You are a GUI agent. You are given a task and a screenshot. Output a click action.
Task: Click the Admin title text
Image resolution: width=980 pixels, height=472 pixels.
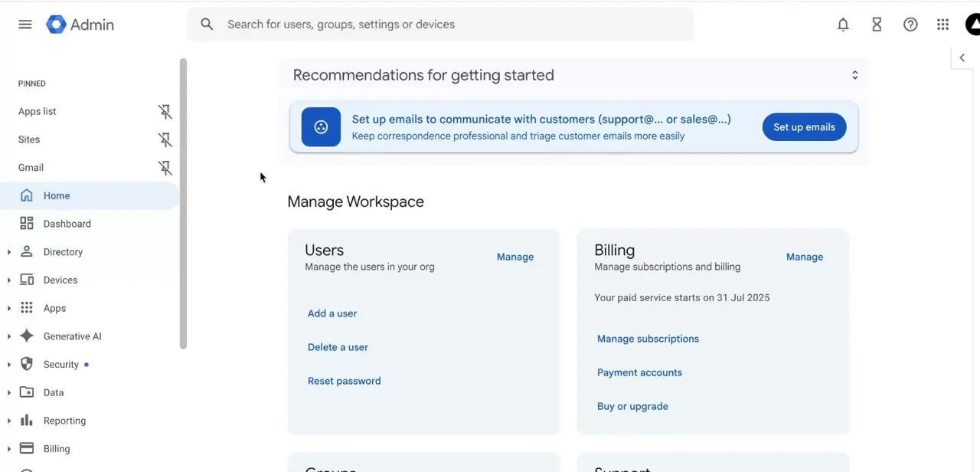coord(92,25)
